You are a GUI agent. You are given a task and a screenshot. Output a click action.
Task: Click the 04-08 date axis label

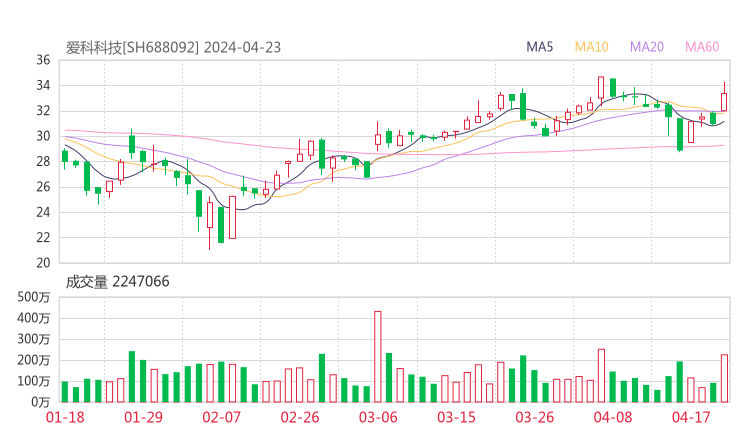click(613, 417)
